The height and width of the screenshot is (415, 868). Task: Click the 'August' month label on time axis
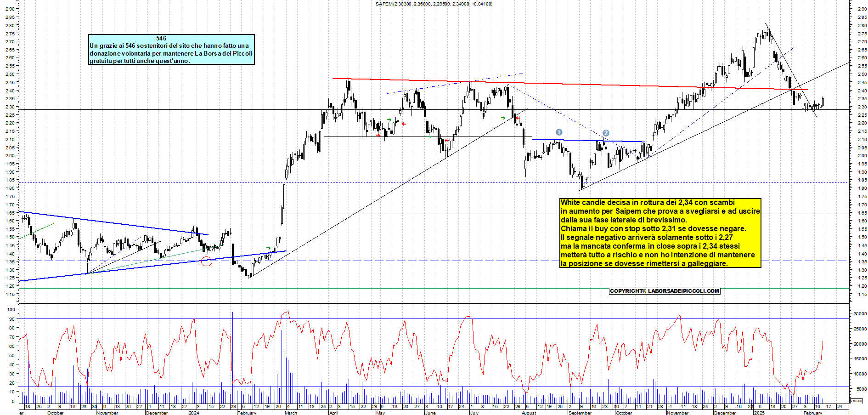tap(529, 413)
